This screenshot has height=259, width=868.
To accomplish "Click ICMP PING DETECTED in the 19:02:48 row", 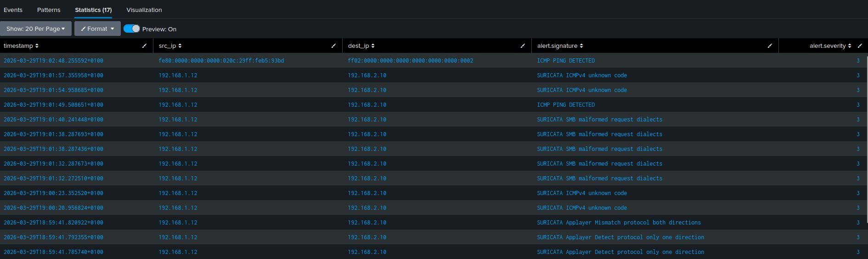I will pos(566,60).
